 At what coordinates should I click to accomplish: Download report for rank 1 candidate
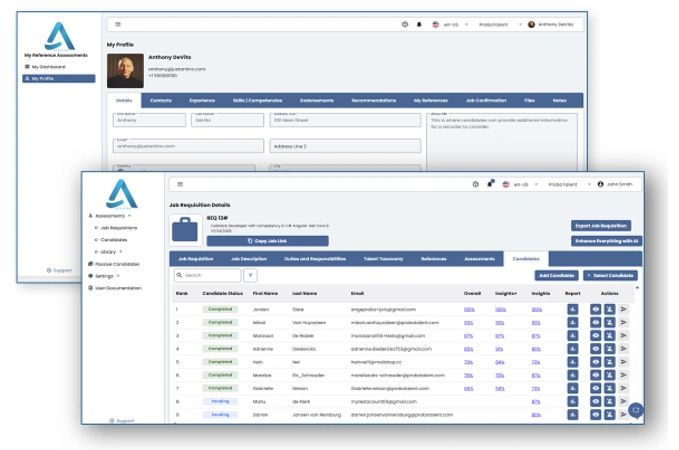point(572,309)
